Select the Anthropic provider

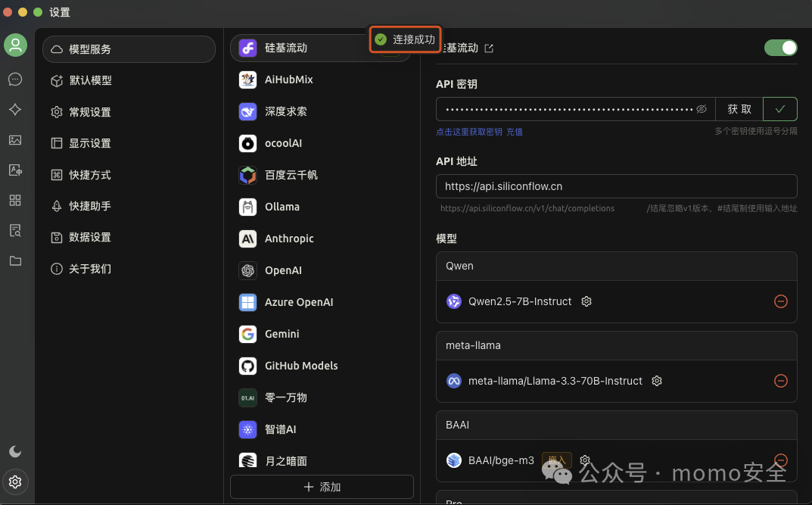pos(322,238)
